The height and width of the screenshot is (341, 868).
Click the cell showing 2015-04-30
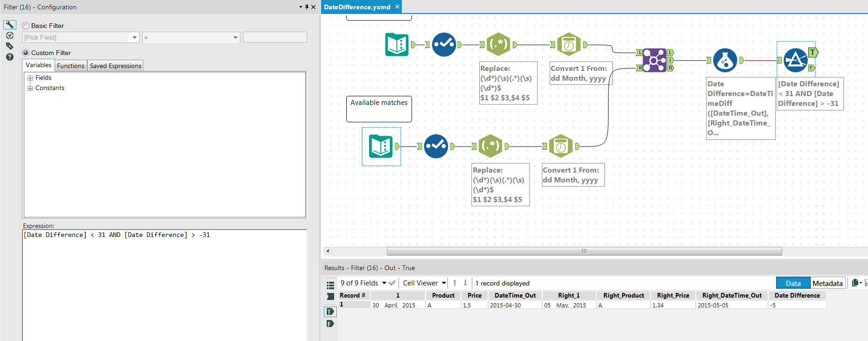pos(515,305)
